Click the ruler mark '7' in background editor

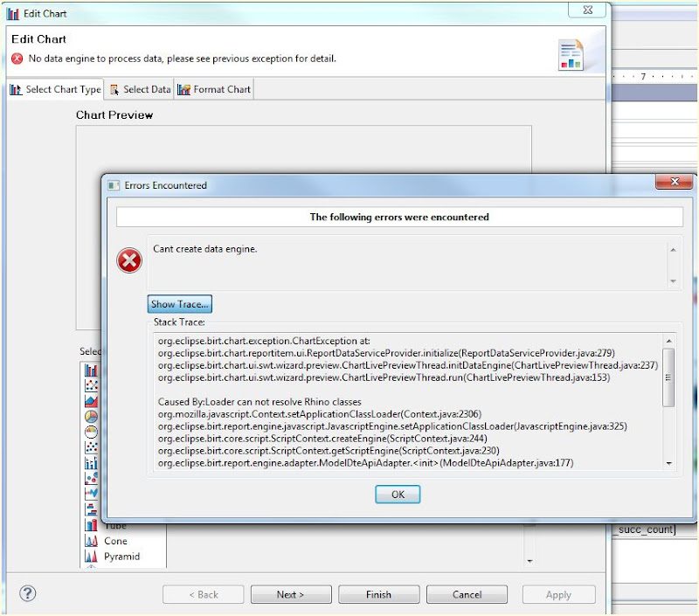[643, 77]
